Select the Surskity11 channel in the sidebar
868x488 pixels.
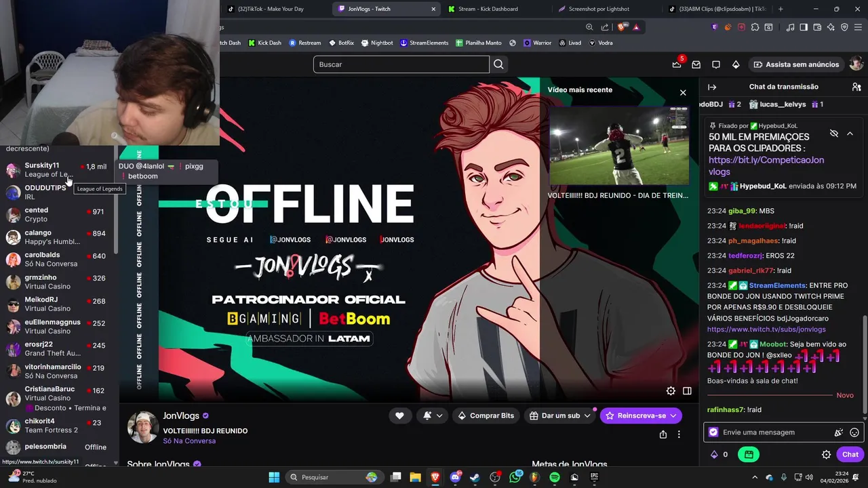click(x=58, y=169)
